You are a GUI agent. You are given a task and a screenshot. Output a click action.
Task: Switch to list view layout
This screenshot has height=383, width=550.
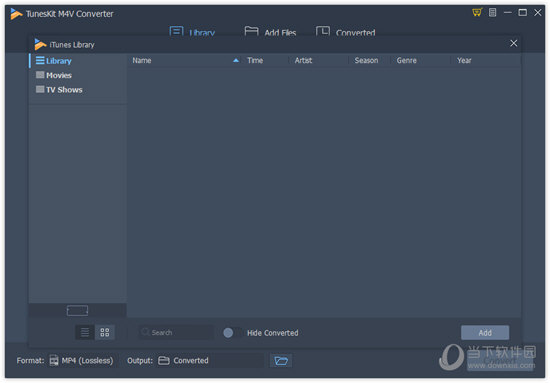coord(85,332)
